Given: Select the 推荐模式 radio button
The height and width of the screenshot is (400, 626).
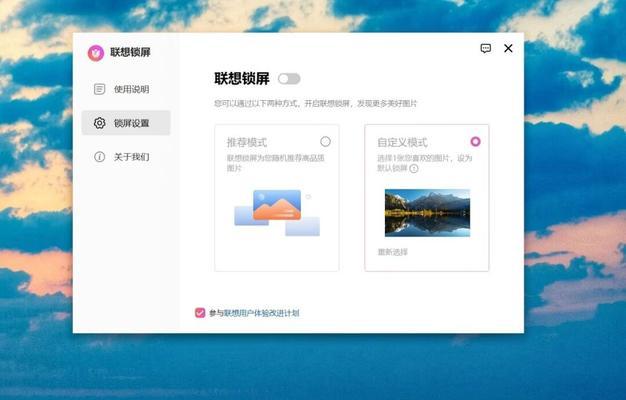Looking at the screenshot, I should [x=325, y=141].
